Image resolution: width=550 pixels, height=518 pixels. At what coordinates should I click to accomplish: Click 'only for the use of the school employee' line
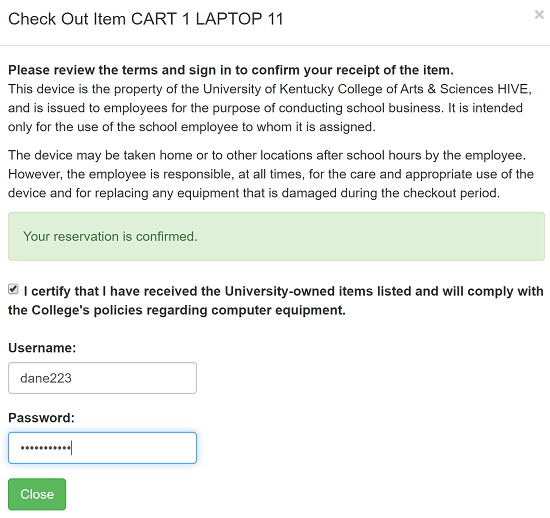click(x=192, y=127)
